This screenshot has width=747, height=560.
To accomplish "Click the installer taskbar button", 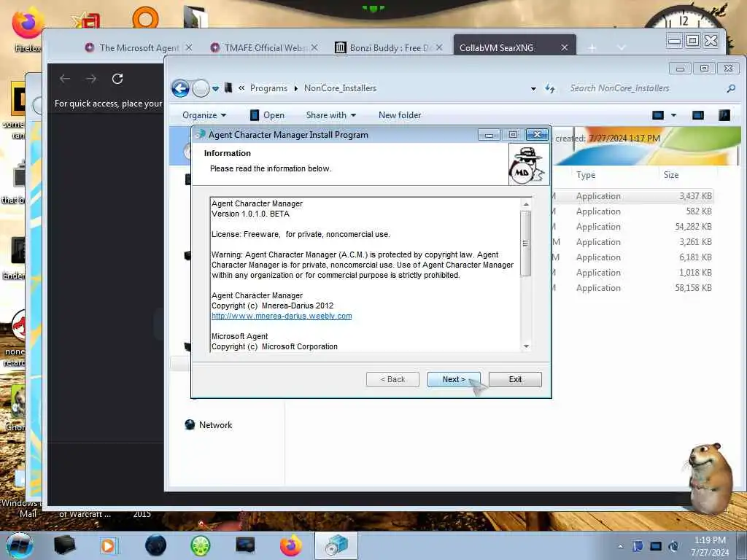I will pos(336,545).
